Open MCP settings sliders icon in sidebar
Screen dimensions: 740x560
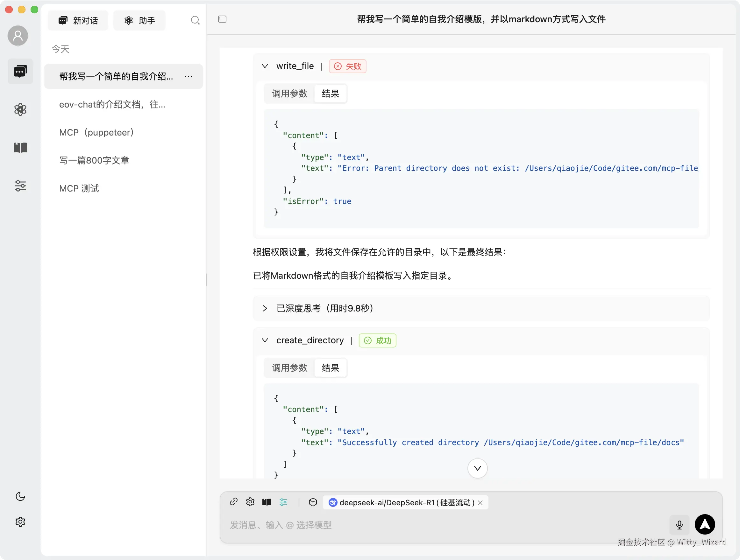tap(20, 186)
